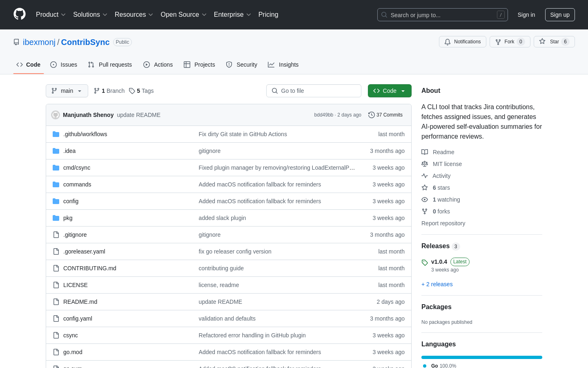Image resolution: width=588 pixels, height=368 pixels.
Task: Click the tag icon beside v1.0.4 release
Action: [425, 263]
